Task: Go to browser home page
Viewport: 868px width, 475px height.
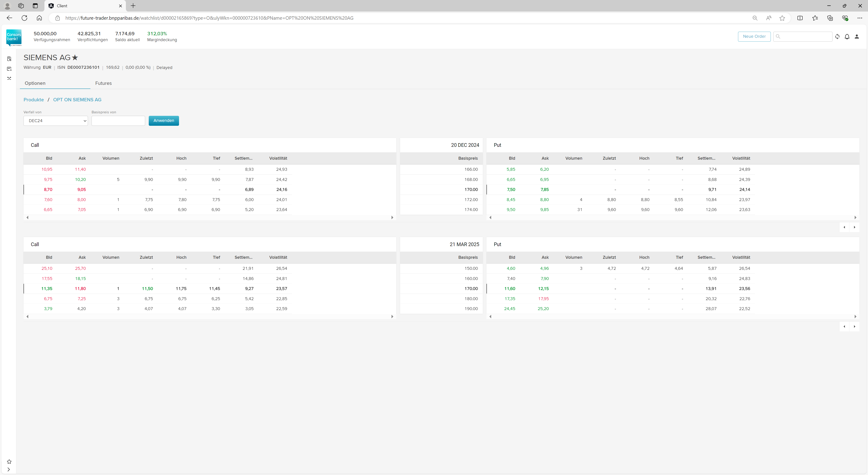Action: [x=39, y=18]
